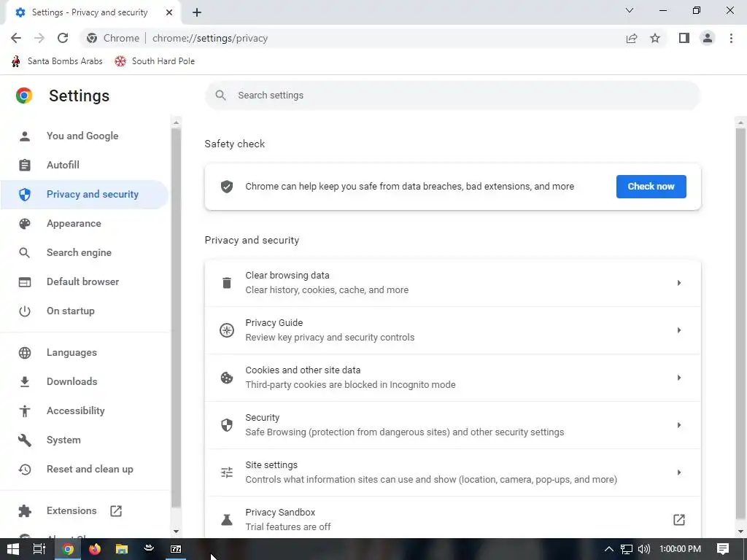
Task: Click the network icon in system tray
Action: tap(627, 550)
